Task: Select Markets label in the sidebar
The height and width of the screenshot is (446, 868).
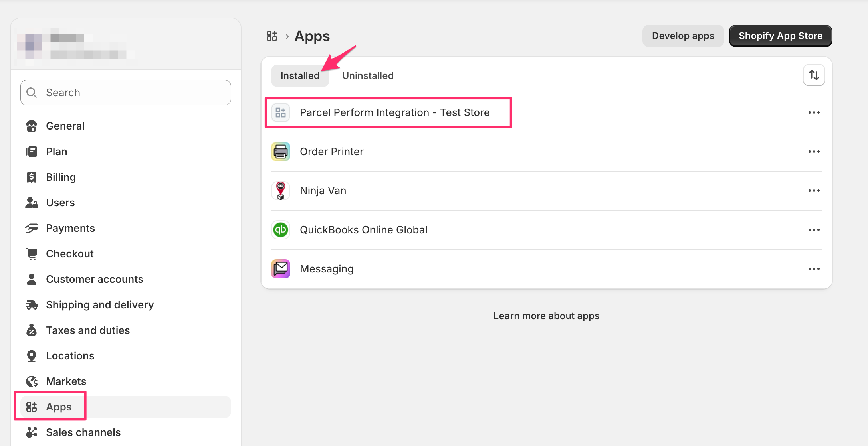Action: 66,381
